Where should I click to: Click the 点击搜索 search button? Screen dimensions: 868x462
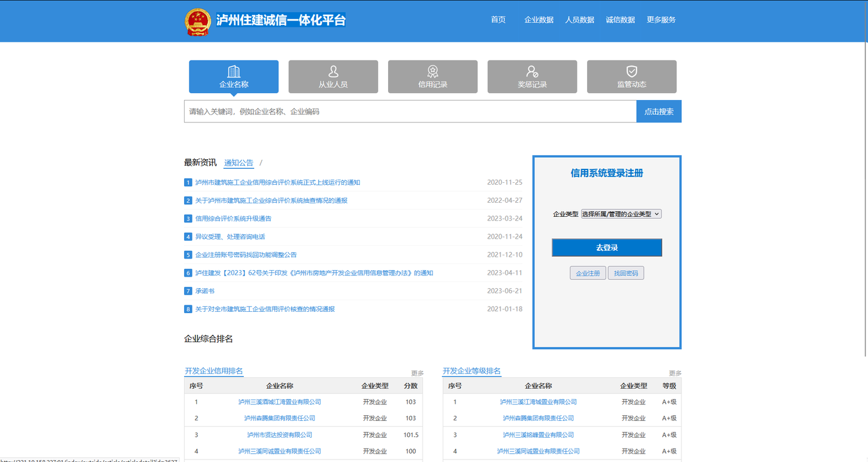(659, 112)
